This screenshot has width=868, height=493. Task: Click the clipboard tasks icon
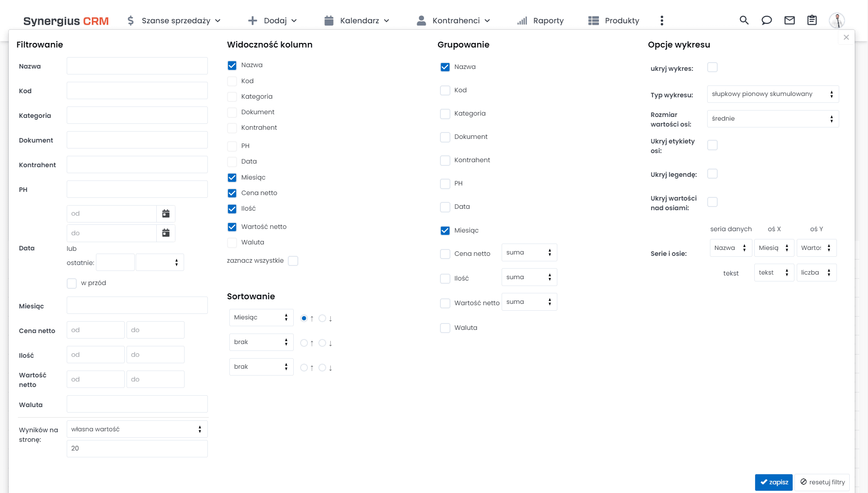pyautogui.click(x=812, y=20)
